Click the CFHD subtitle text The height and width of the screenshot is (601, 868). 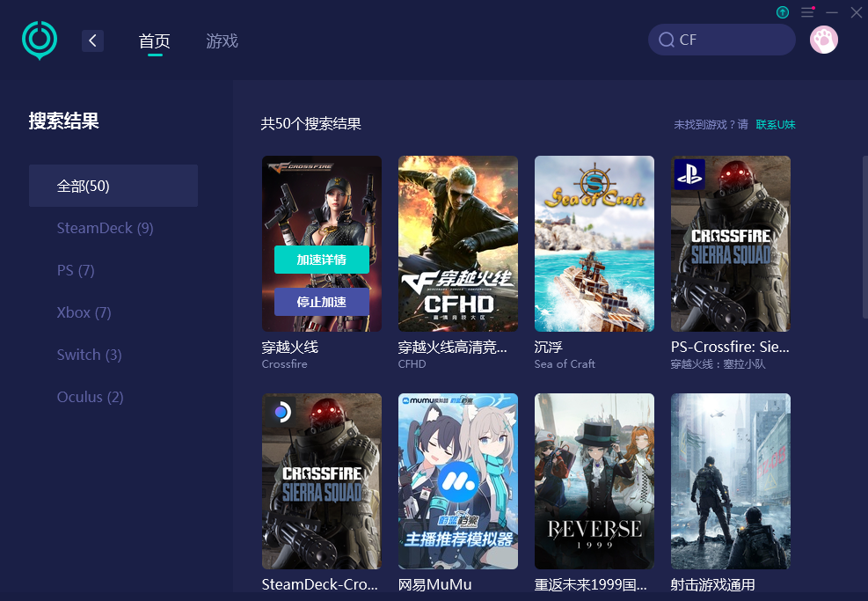[412, 364]
